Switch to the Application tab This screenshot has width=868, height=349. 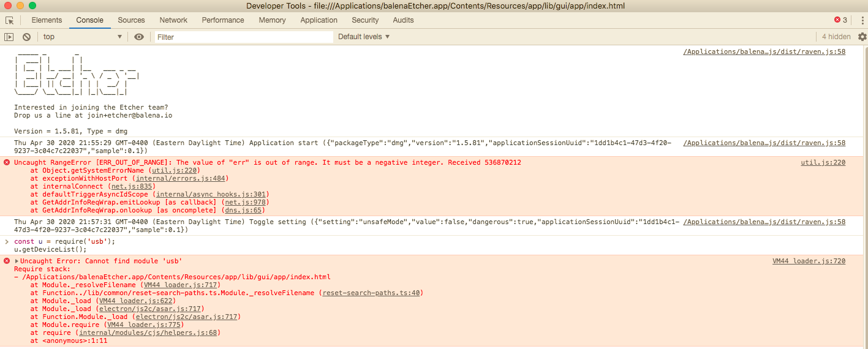pyautogui.click(x=319, y=20)
